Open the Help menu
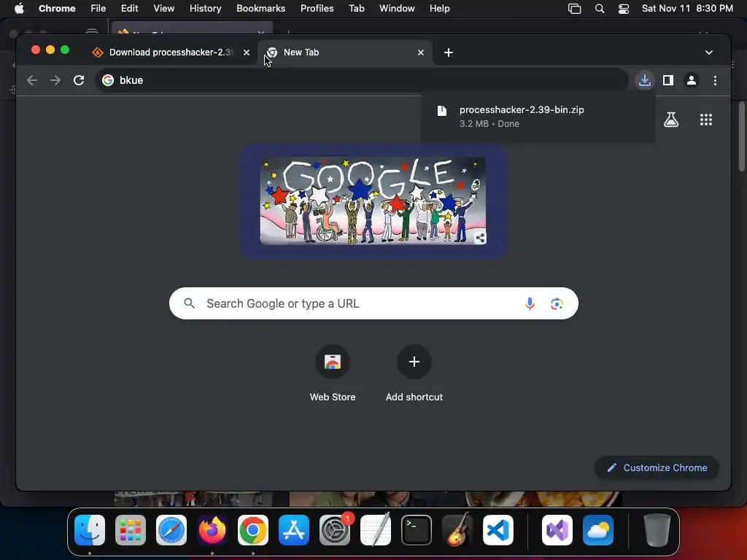The width and height of the screenshot is (747, 560). point(439,9)
